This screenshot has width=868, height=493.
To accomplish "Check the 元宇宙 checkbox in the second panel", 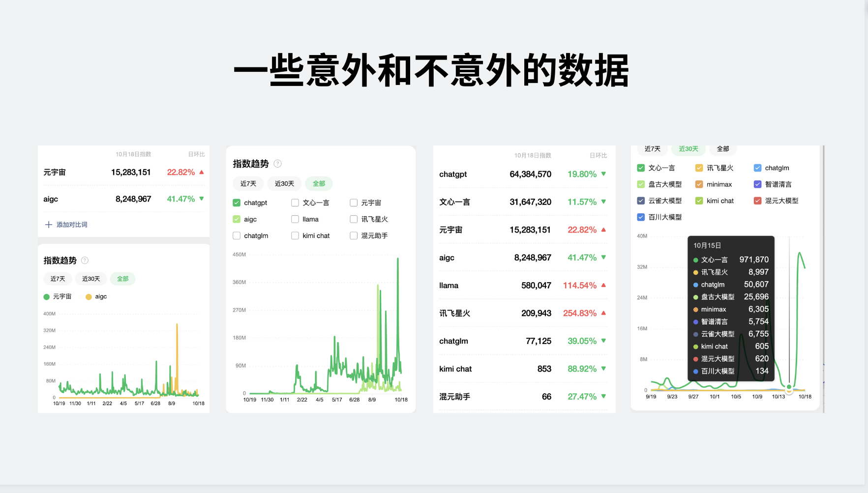I will click(354, 203).
